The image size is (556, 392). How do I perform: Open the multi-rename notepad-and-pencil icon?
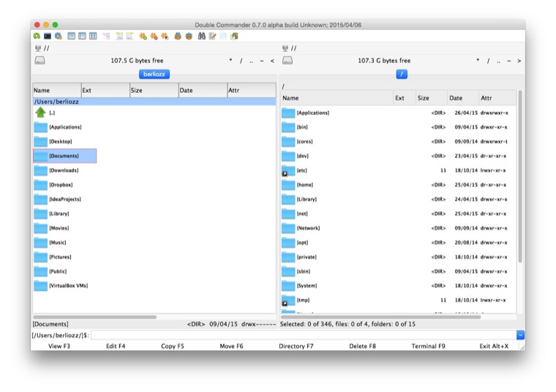pyautogui.click(x=213, y=36)
